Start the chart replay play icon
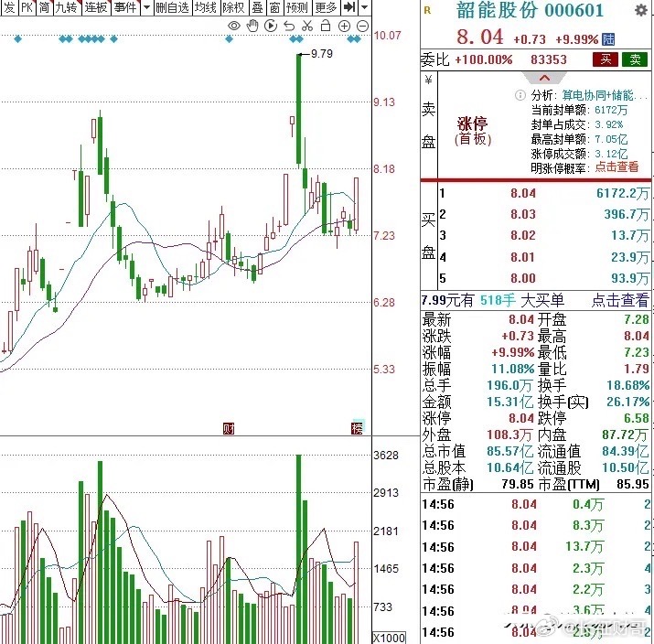Image resolution: width=654 pixels, height=644 pixels. tap(271, 26)
